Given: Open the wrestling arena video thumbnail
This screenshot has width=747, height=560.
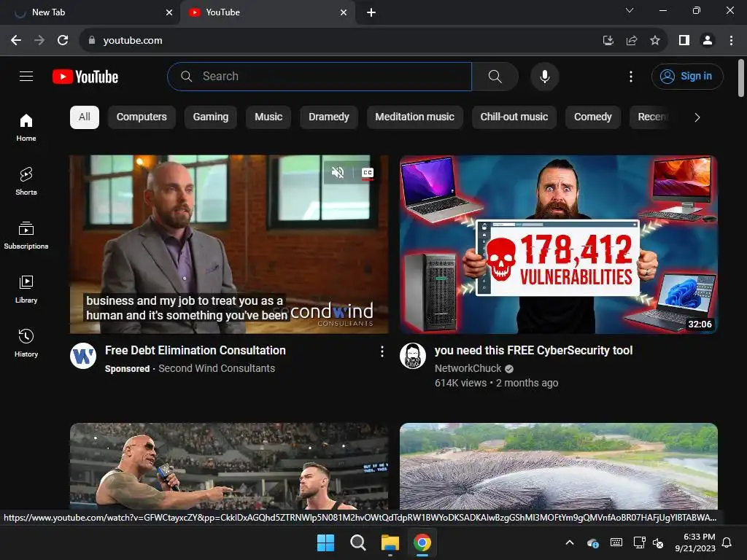Looking at the screenshot, I should (229, 466).
